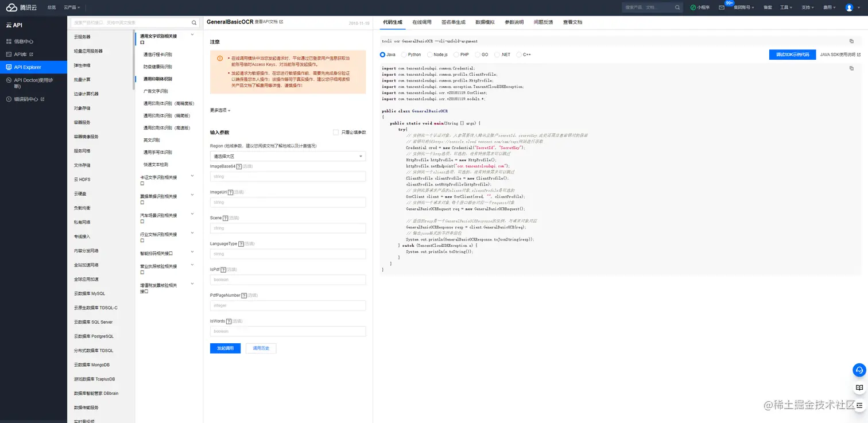Open the 错误码中心 sidebar icon
Image resolution: width=868 pixels, height=423 pixels.
9,99
